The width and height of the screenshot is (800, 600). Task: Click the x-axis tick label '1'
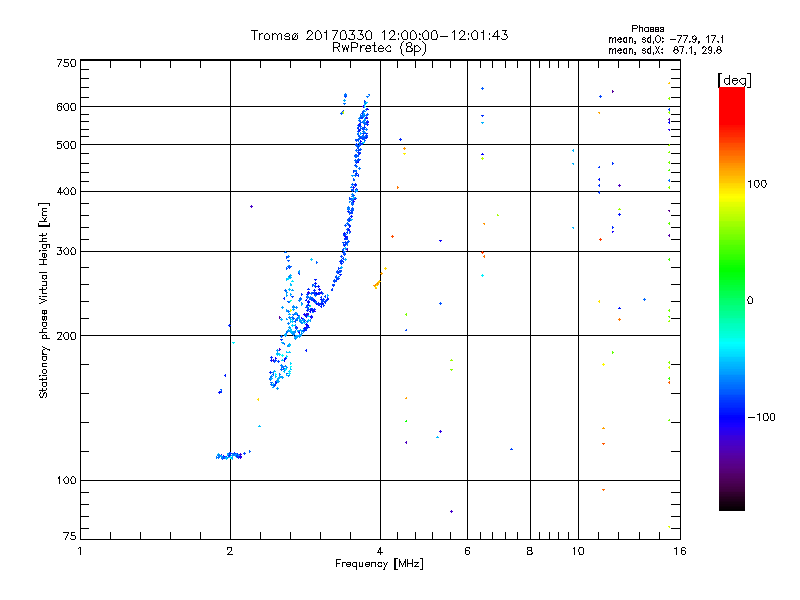(80, 551)
